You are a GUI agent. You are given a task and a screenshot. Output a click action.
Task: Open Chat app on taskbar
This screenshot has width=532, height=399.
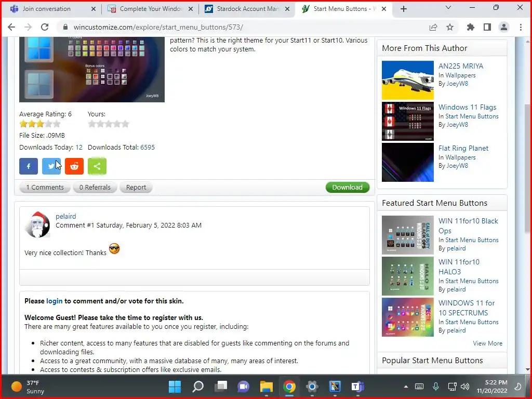(x=244, y=387)
